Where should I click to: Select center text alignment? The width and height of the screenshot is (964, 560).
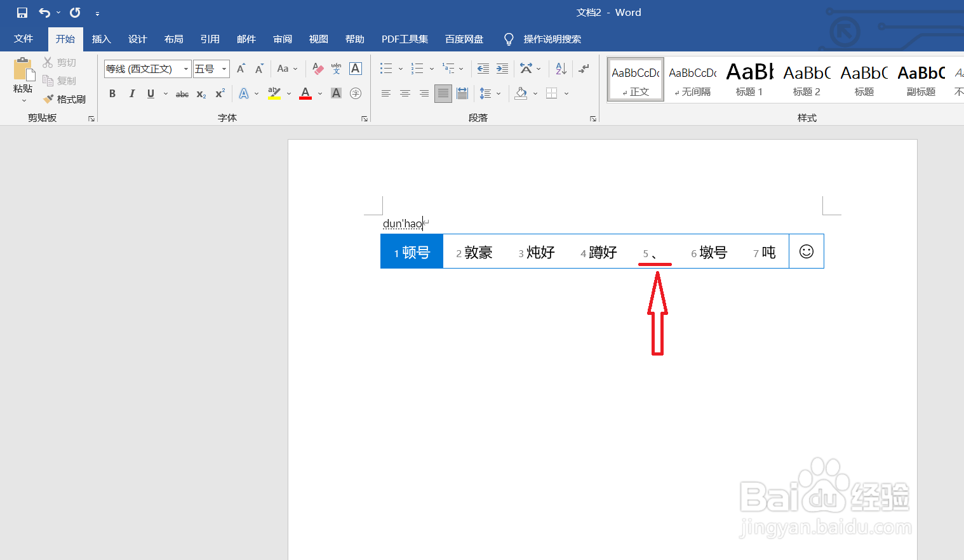pos(405,93)
